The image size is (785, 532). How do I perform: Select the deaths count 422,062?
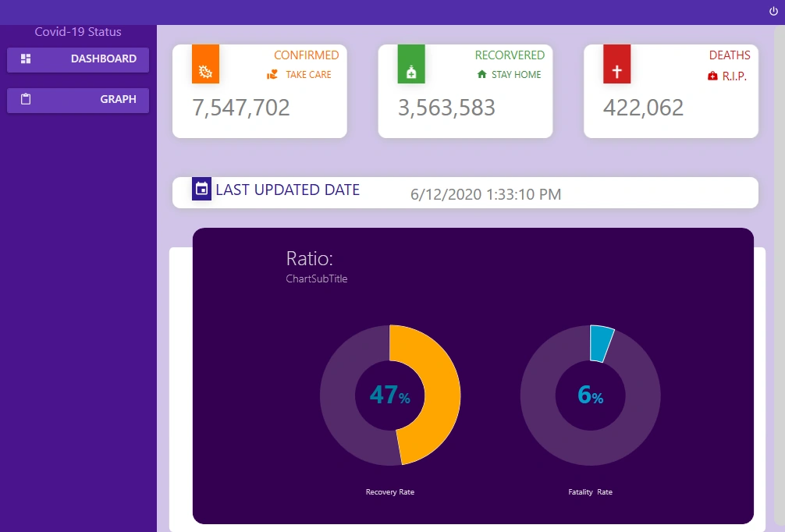click(643, 108)
